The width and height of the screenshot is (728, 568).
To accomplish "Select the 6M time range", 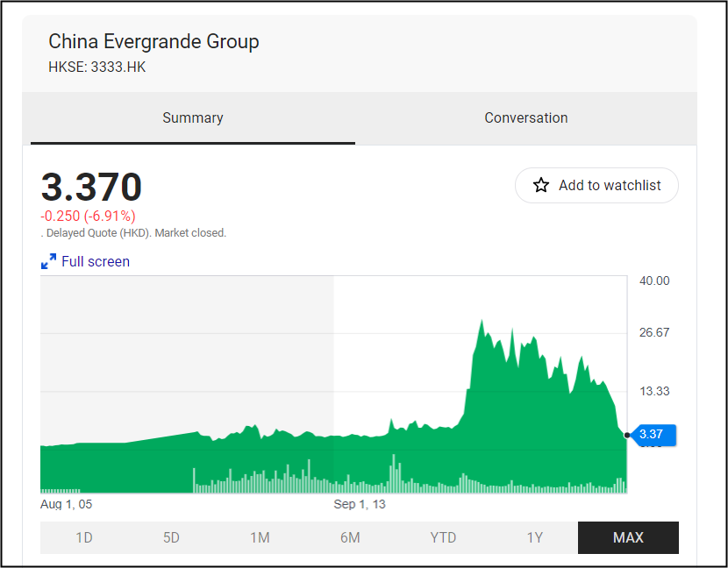I will (350, 537).
